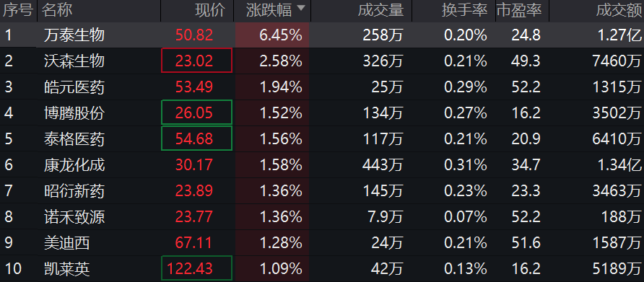Sort by 现价 column header

(x=210, y=10)
